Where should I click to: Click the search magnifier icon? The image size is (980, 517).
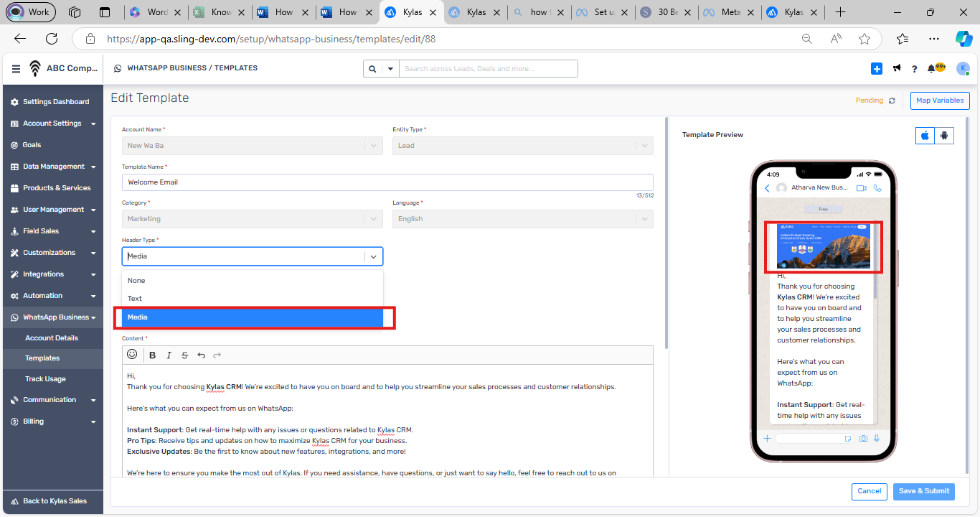[372, 69]
